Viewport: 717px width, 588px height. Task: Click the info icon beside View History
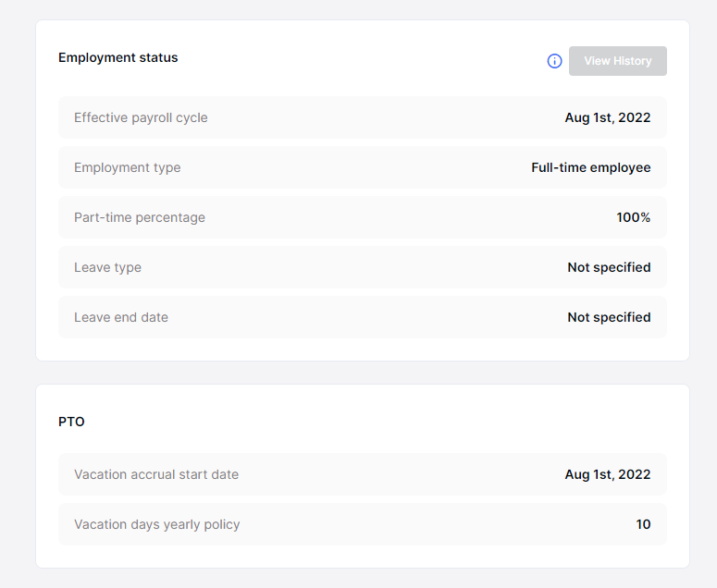554,61
